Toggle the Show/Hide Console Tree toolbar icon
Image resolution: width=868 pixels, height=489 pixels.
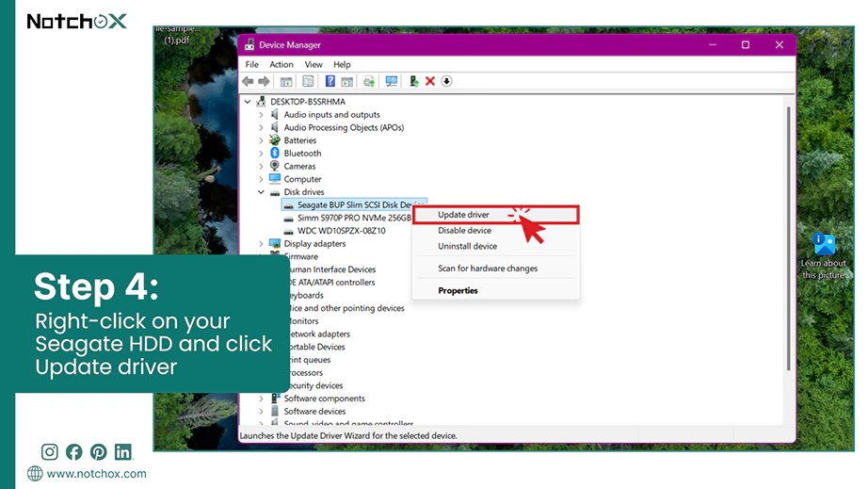click(286, 81)
